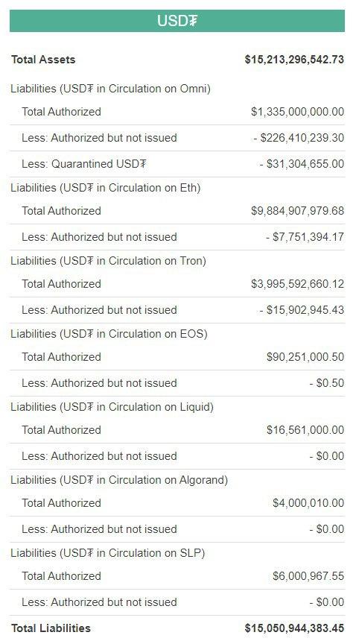The height and width of the screenshot is (644, 356).
Task: Click the Eth not-issued amount $7,751,394.17
Action: tap(305, 237)
